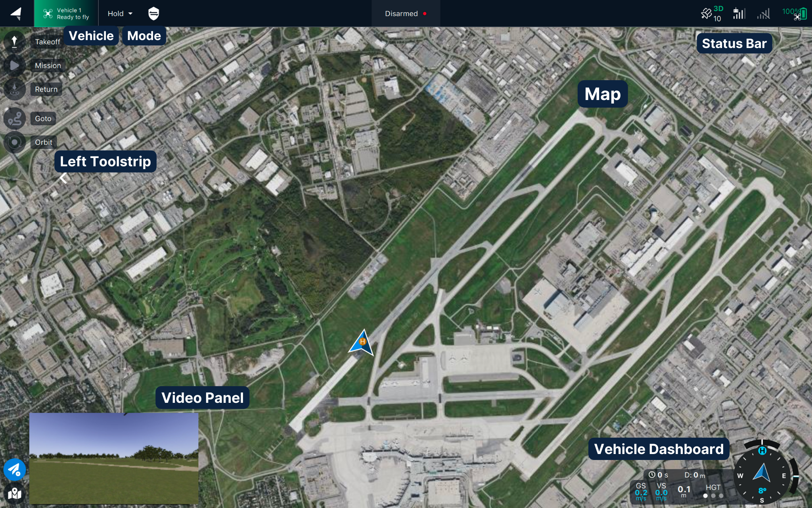Image resolution: width=812 pixels, height=508 pixels.
Task: Click the Takeoff arrow icon
Action: click(15, 41)
